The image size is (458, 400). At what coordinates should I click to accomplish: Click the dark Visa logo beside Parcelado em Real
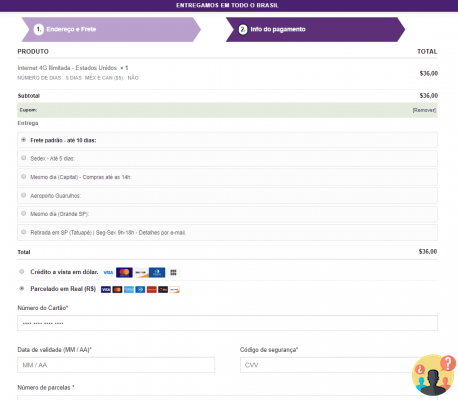(106, 290)
